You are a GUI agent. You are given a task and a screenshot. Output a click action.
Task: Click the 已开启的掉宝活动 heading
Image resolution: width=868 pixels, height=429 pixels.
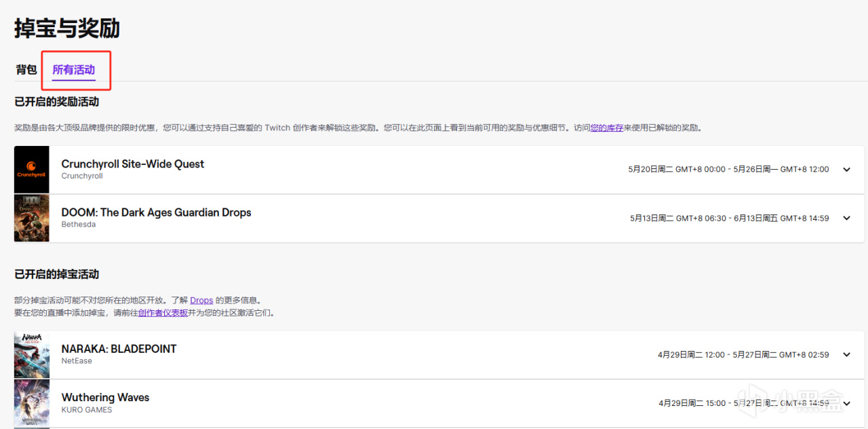(x=57, y=274)
